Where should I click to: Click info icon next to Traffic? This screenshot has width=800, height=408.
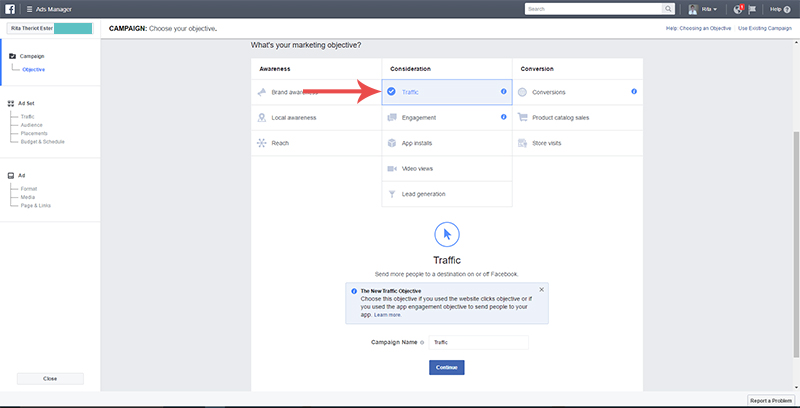[x=504, y=91]
